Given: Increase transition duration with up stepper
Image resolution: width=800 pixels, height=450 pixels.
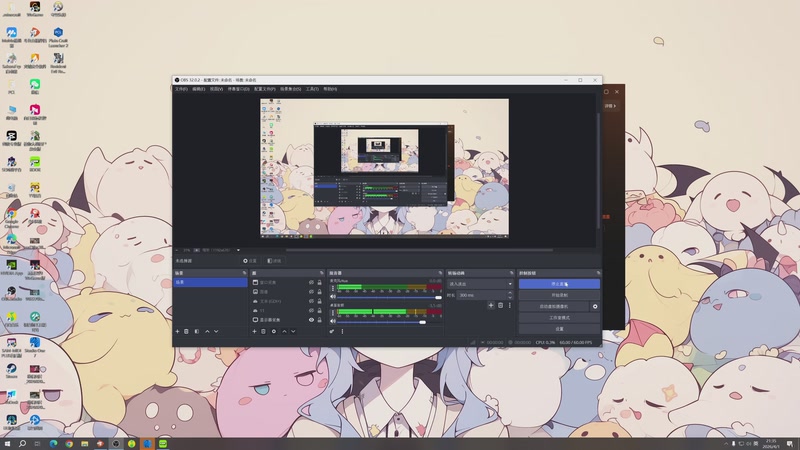Looking at the screenshot, I should click(x=510, y=293).
